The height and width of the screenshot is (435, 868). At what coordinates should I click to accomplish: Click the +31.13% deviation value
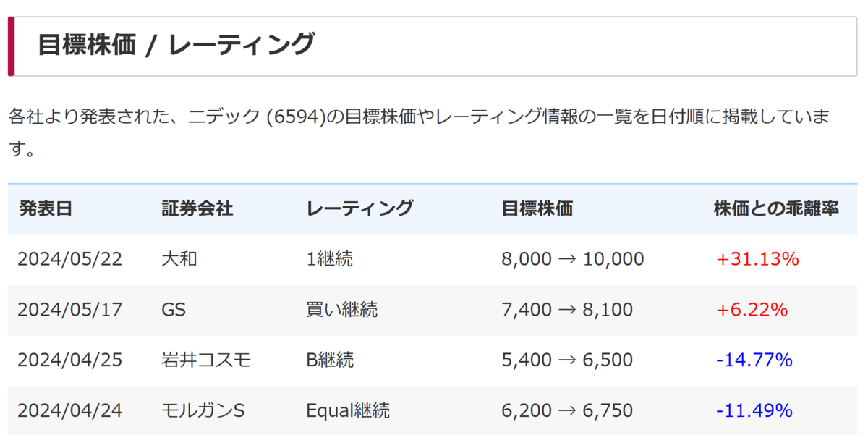757,259
